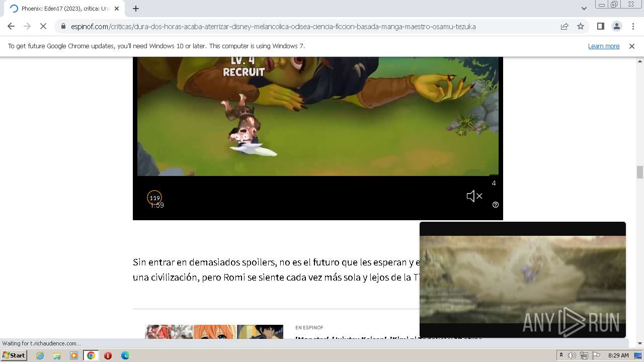Close the Phoenix: Eden17 tab

[116, 9]
